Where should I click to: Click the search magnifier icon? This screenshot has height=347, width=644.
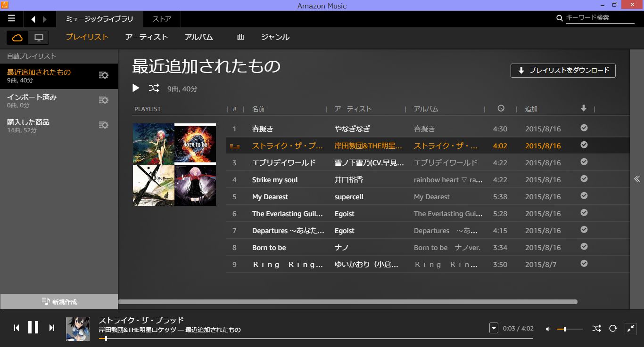pos(560,18)
